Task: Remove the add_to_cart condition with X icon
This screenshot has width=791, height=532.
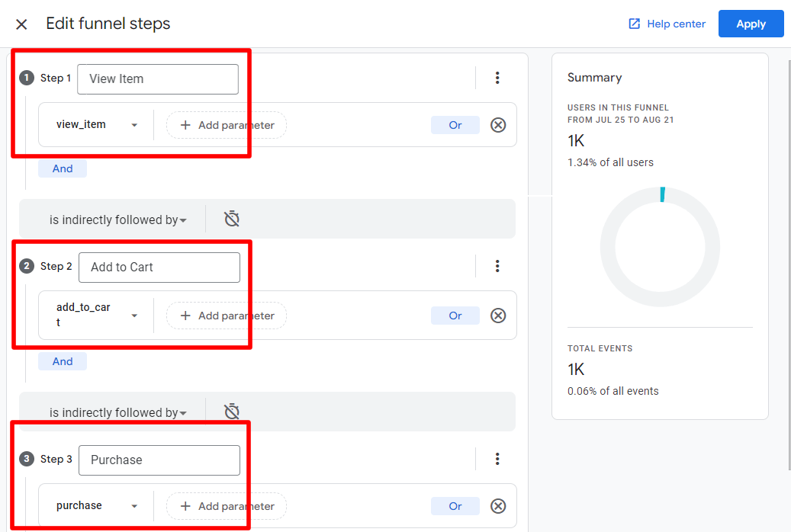Action: (498, 316)
